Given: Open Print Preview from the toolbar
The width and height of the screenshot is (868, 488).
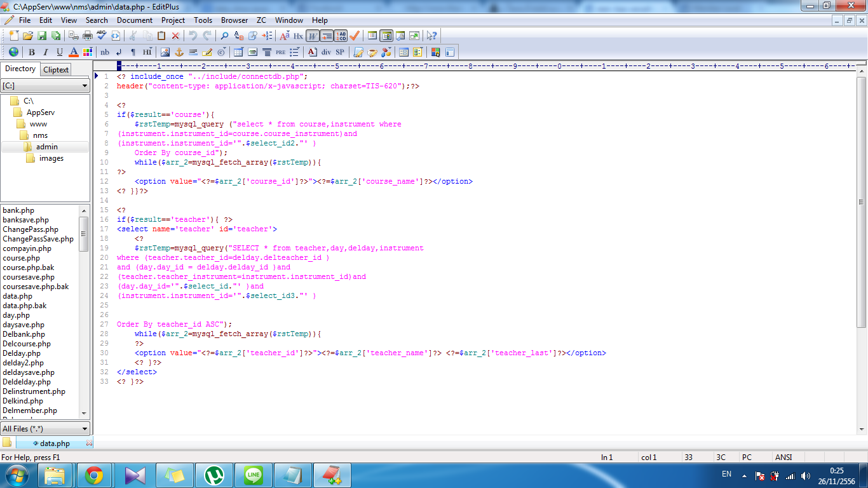Looking at the screenshot, I should (73, 36).
